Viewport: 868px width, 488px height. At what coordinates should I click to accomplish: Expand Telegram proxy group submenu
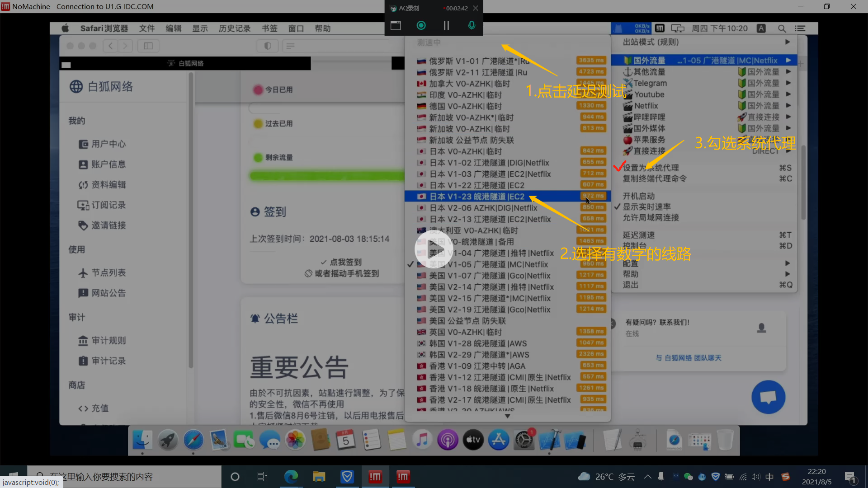pyautogui.click(x=704, y=83)
